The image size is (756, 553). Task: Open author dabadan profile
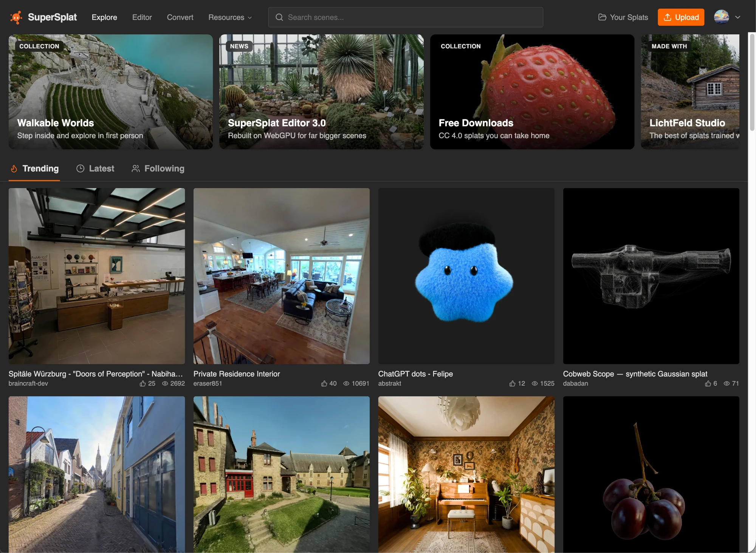pyautogui.click(x=575, y=384)
